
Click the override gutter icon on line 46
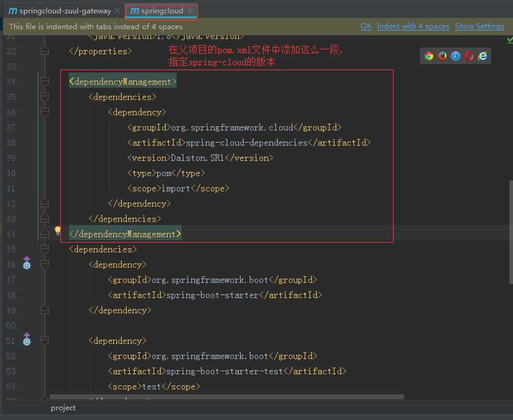pos(27,263)
